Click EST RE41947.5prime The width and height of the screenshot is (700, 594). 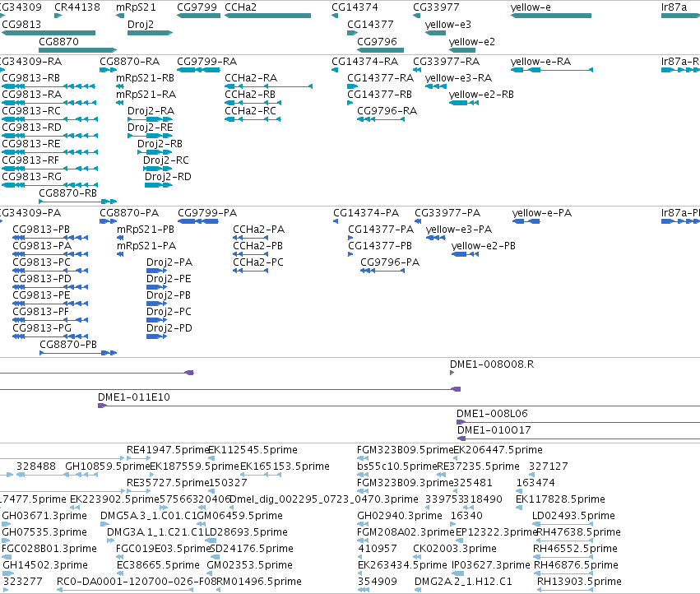point(139,457)
